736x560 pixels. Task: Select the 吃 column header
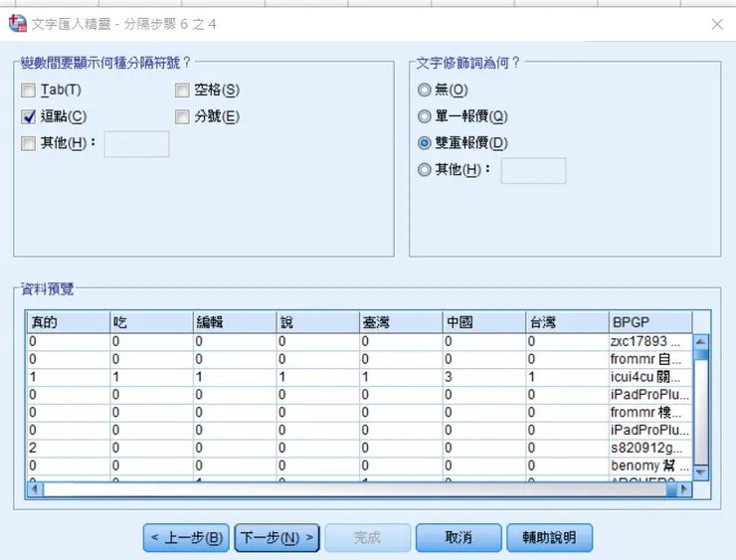(151, 322)
